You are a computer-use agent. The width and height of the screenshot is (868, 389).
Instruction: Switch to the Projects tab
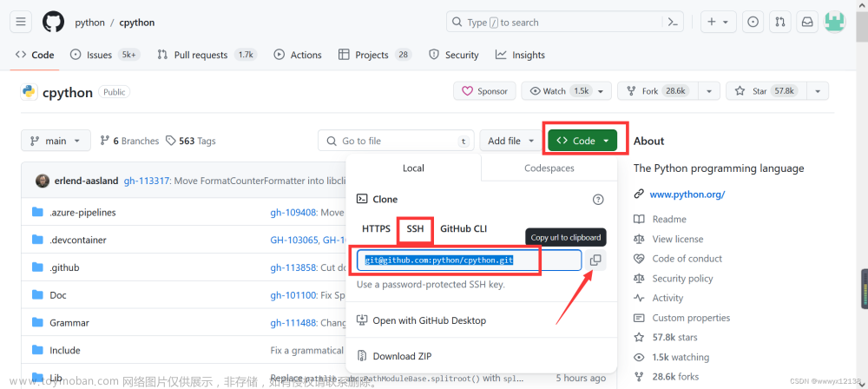click(375, 55)
